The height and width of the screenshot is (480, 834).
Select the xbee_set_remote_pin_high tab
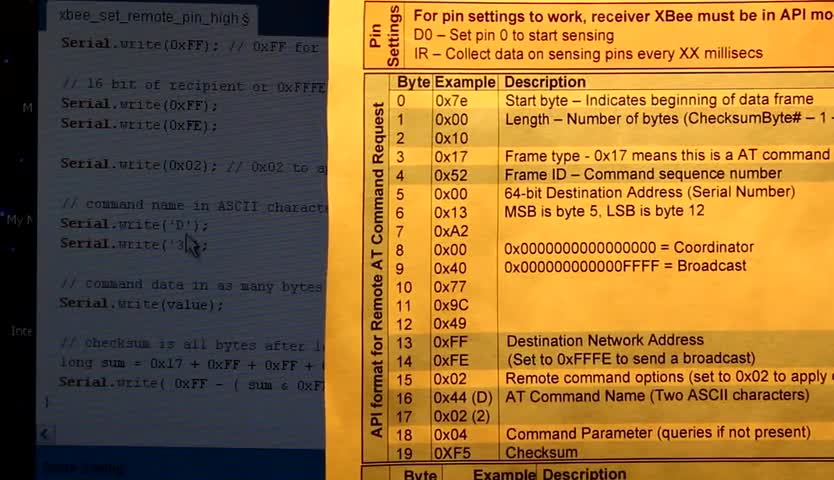(154, 18)
